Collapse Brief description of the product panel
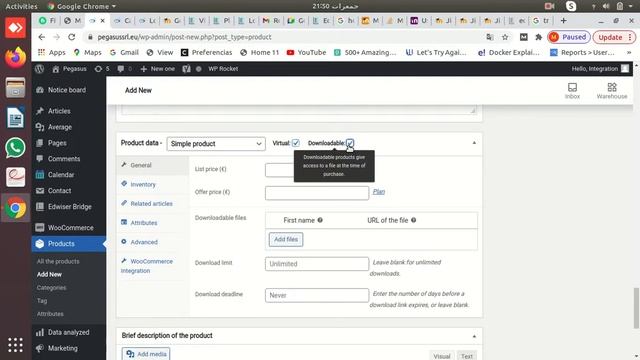The image size is (640, 360). click(474, 336)
